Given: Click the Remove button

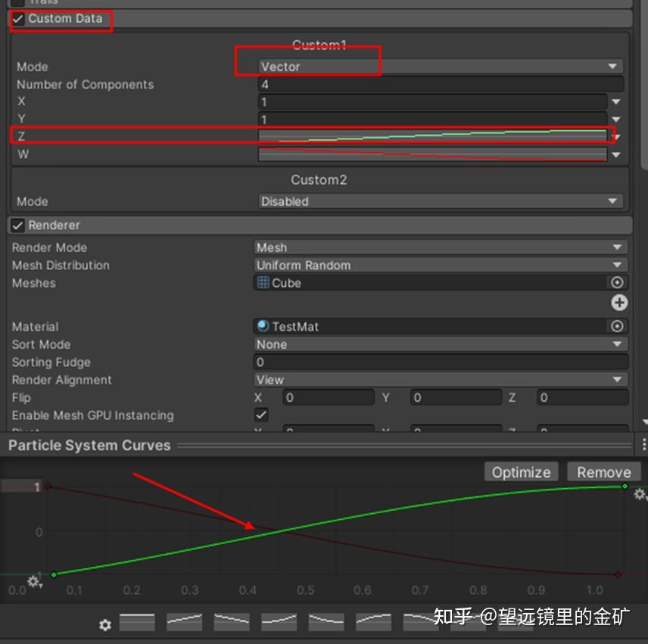Looking at the screenshot, I should [x=603, y=471].
